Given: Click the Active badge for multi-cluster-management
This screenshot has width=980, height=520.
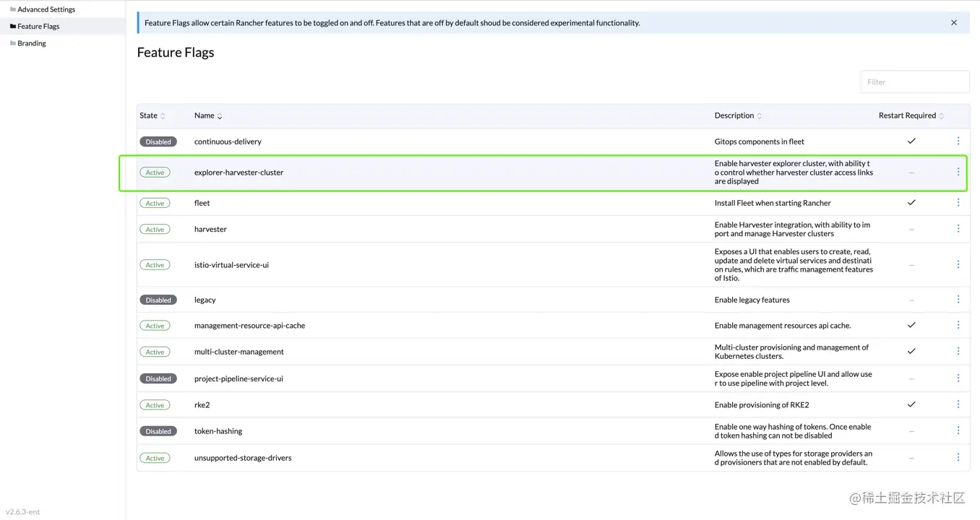Looking at the screenshot, I should [155, 352].
